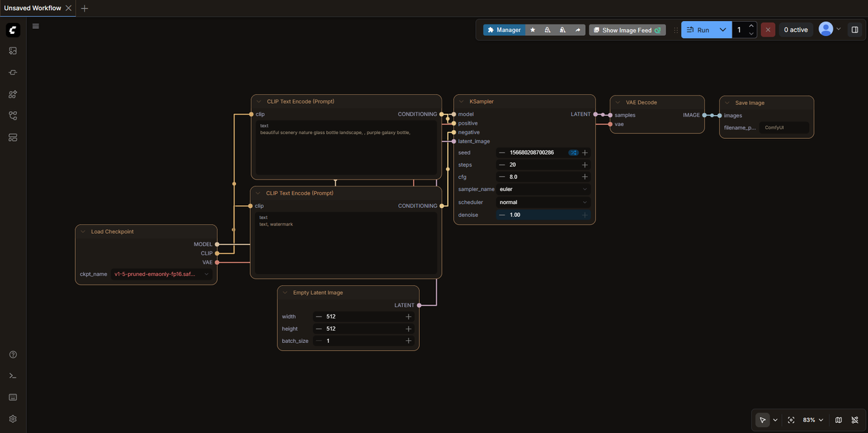Decrease the Empty Latent Image height

coord(319,329)
